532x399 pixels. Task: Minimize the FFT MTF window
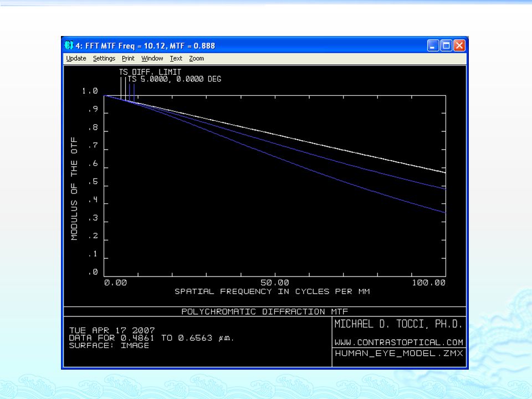point(433,45)
